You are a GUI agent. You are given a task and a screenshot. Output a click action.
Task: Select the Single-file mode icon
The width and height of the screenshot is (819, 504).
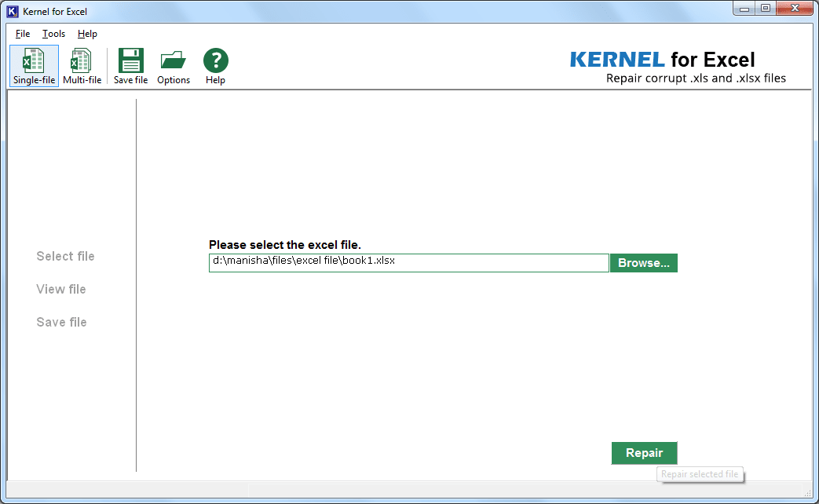tap(34, 66)
